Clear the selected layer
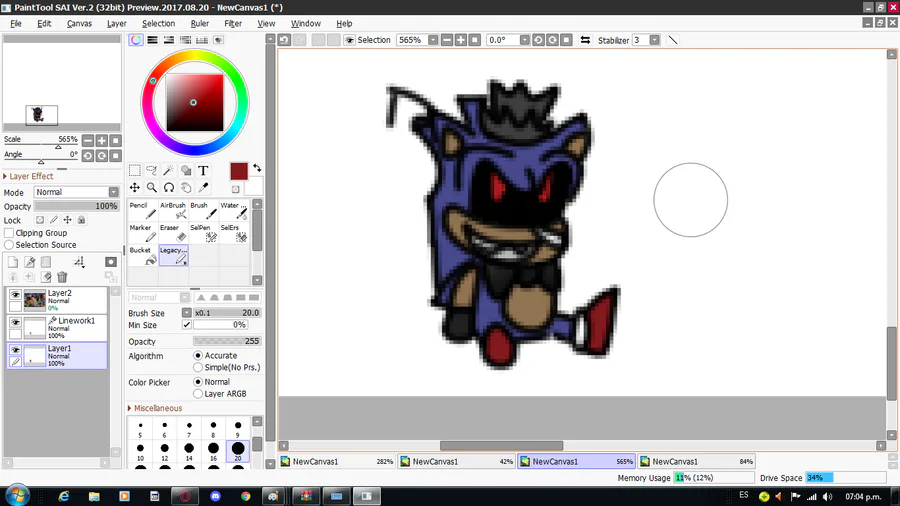The image size is (900, 506). (x=46, y=278)
